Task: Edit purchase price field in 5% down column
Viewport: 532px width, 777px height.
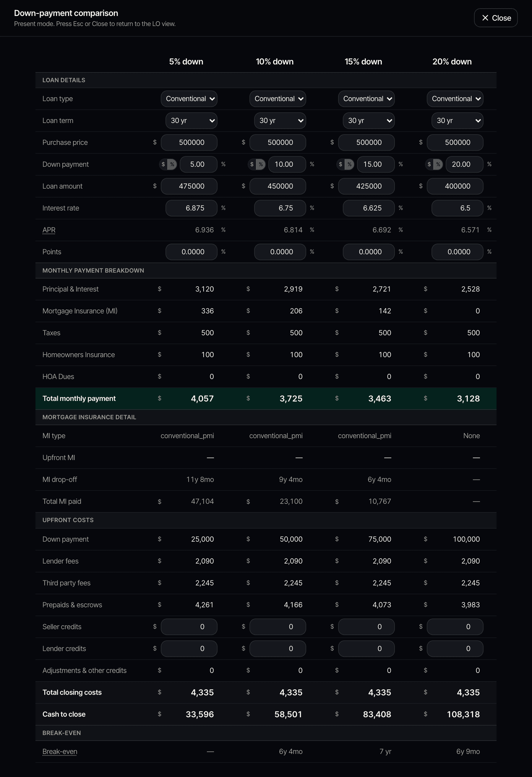Action: tap(189, 143)
